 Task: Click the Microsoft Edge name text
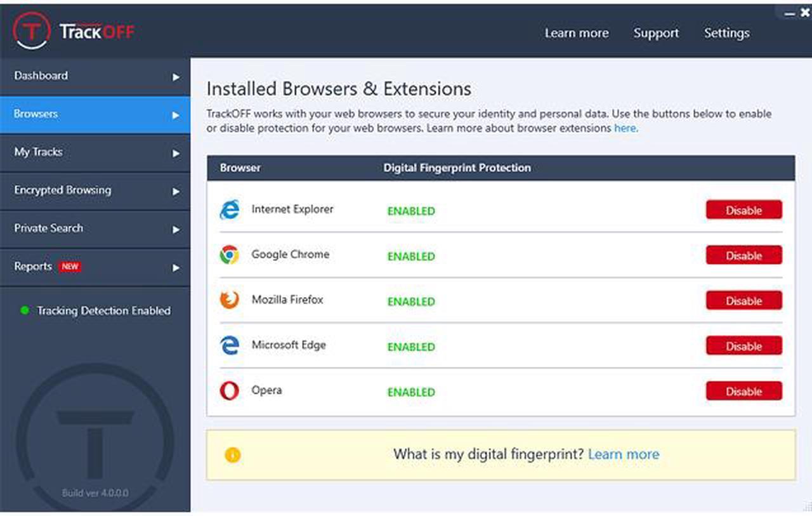(x=289, y=345)
